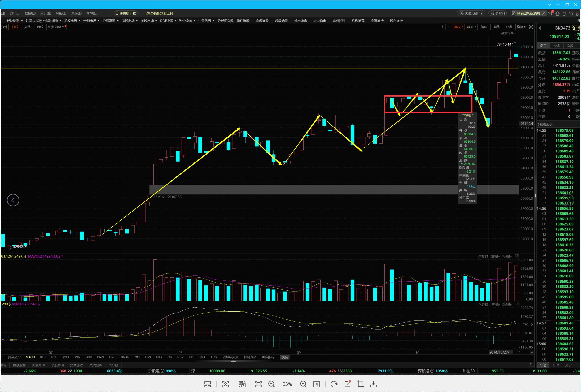Toggle the 画线 drawing tools
Image resolution: width=581 pixels, height=392 pixels.
[497, 27]
